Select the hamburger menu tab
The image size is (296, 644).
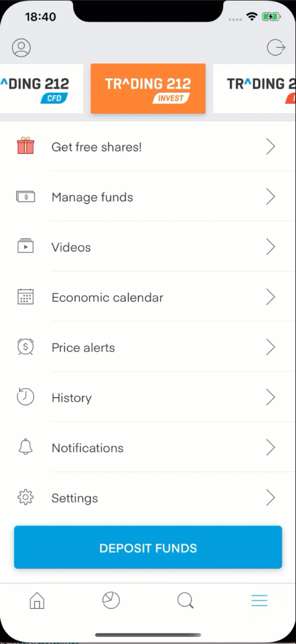(260, 600)
